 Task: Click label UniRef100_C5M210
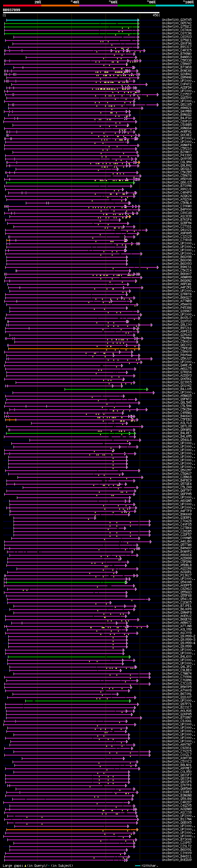pyautogui.click(x=177, y=149)
